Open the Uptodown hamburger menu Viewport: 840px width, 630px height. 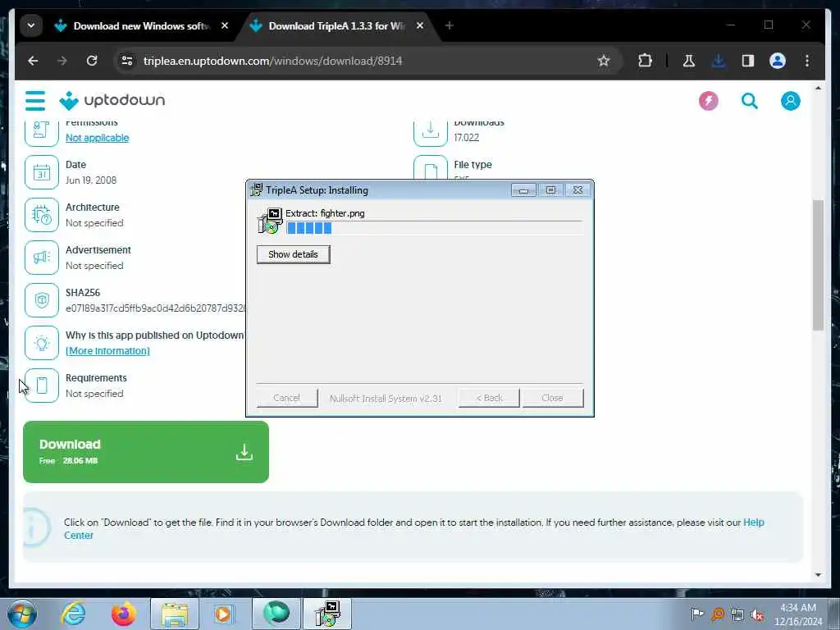pos(35,101)
